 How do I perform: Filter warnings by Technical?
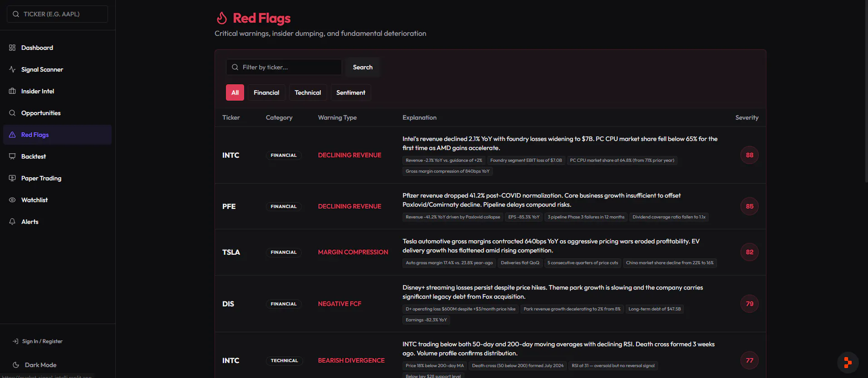(308, 92)
